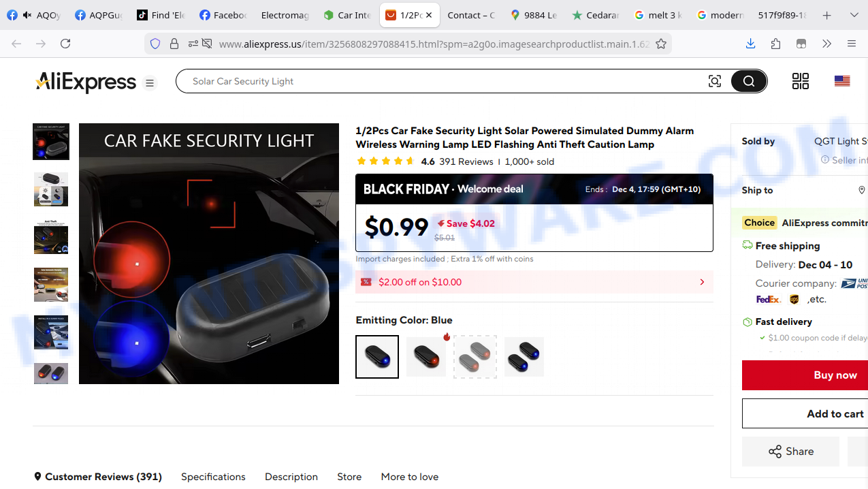
Task: Click the Buy now button
Action: coord(835,375)
